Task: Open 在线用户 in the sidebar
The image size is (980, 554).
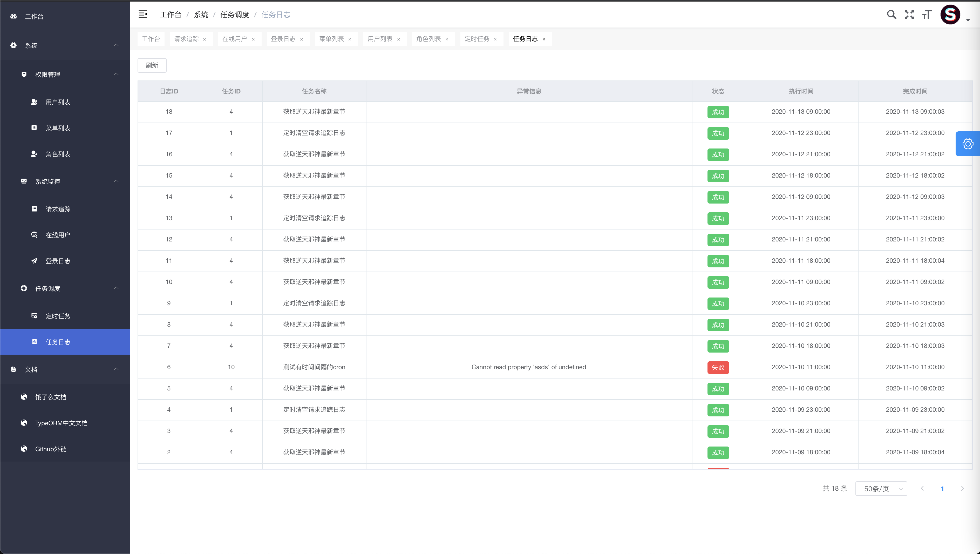Action: pos(58,235)
